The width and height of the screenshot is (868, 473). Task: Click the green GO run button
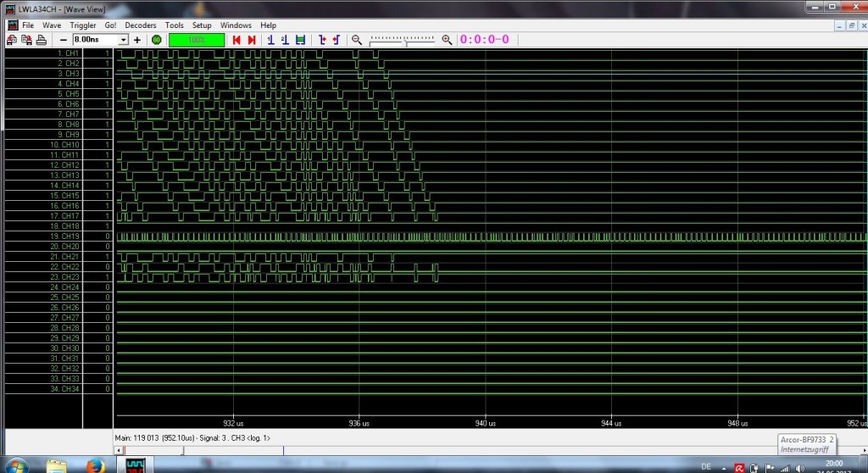pyautogui.click(x=156, y=40)
